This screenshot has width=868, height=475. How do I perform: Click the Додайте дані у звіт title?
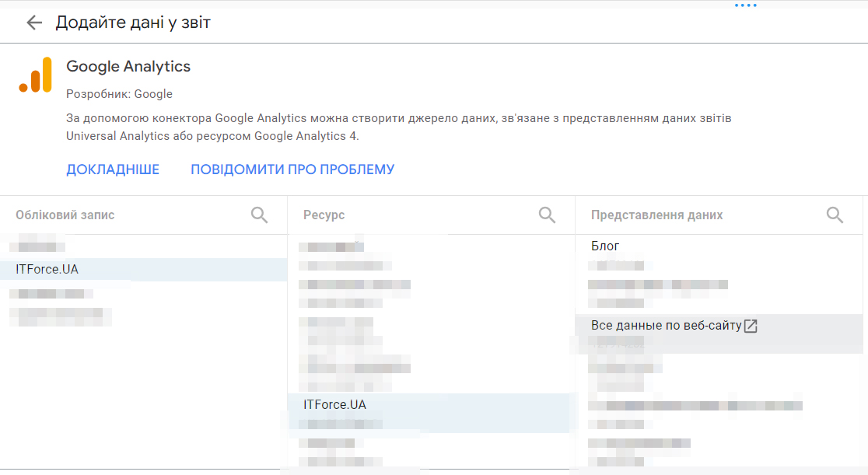(132, 23)
